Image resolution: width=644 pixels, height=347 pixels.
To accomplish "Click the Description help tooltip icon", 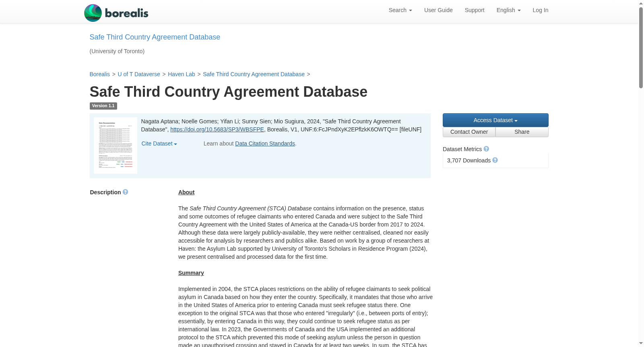I will (x=126, y=192).
